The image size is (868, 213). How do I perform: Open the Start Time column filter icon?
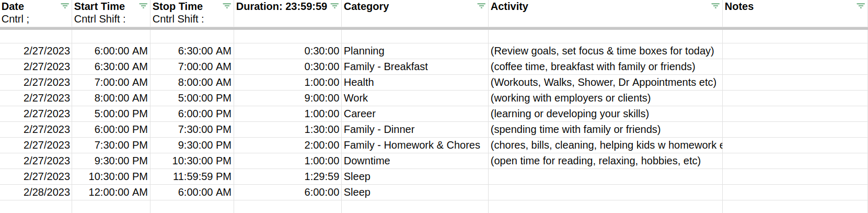click(143, 6)
